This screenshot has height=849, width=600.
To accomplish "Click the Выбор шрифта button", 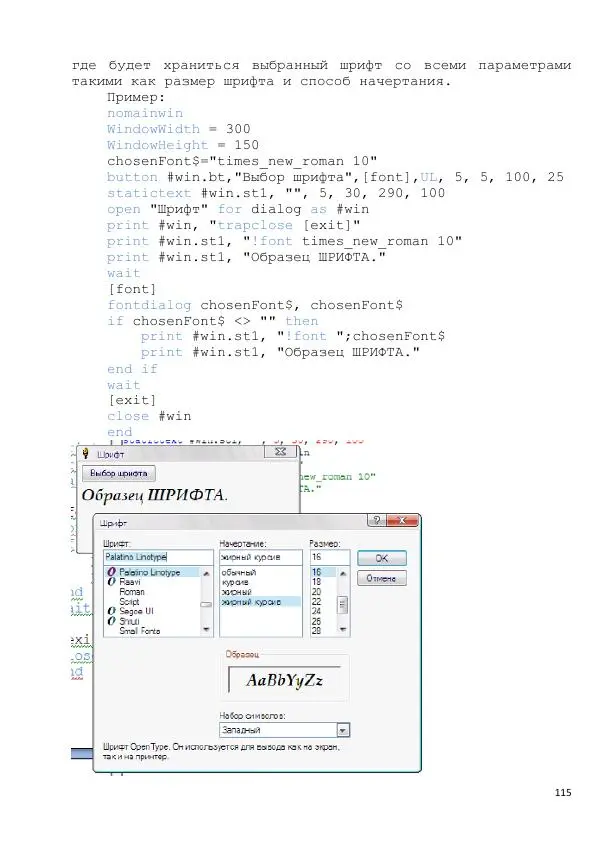I will pos(118,473).
